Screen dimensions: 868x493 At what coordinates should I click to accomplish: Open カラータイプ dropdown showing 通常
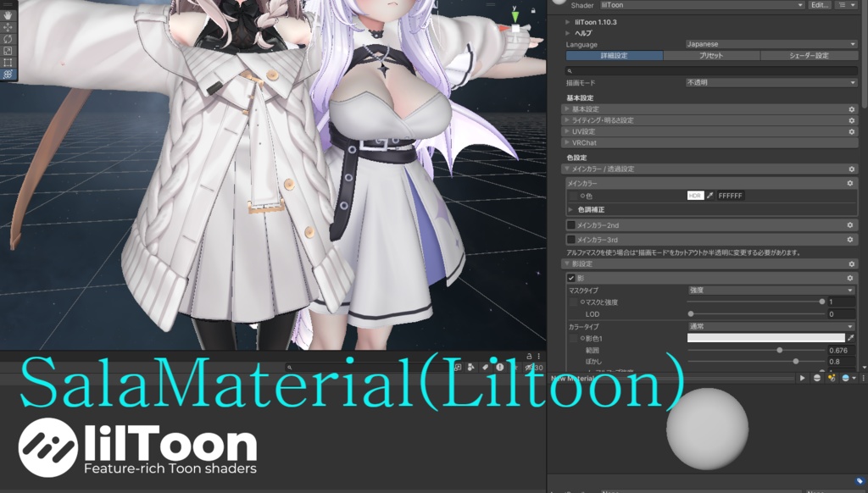(x=771, y=326)
